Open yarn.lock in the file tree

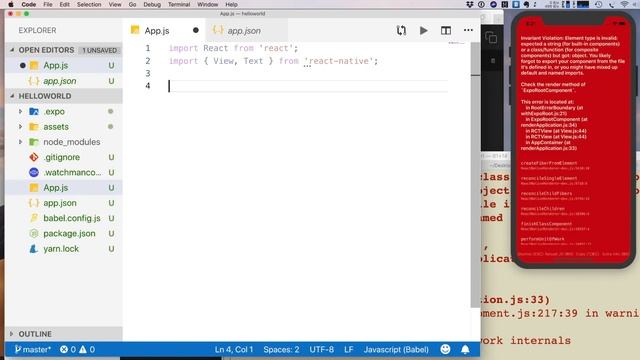point(64,249)
